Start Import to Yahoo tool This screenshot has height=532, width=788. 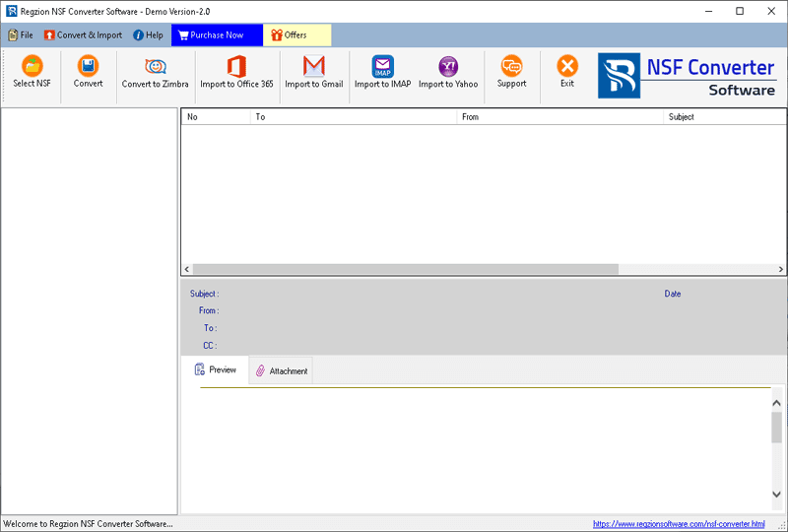coord(448,67)
